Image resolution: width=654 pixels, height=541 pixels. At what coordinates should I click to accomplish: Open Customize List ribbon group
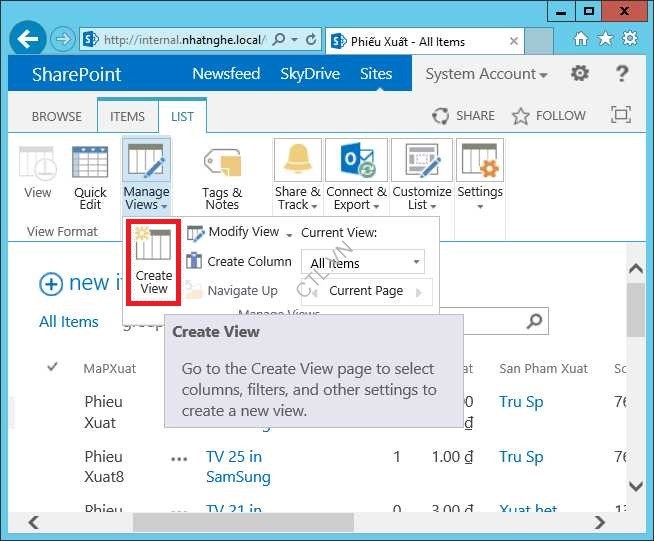[421, 176]
